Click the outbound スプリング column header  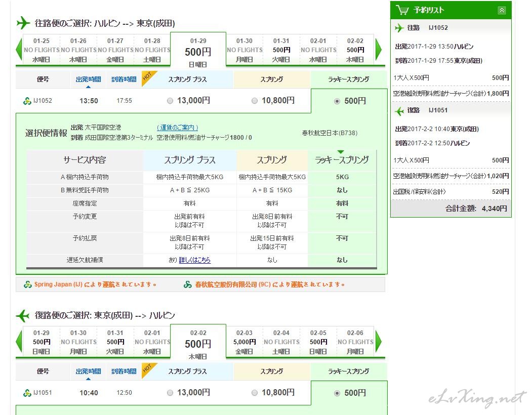pos(272,79)
